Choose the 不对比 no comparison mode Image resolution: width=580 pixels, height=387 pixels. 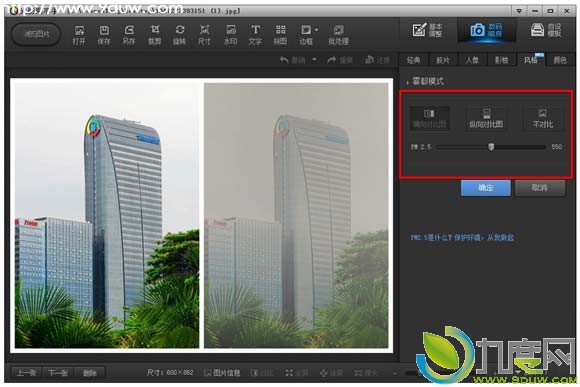coord(543,118)
